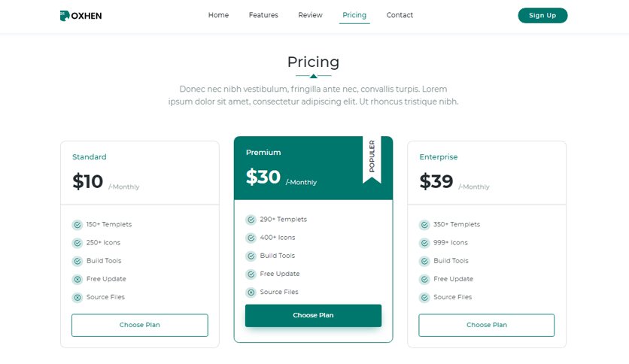Click the checkmark icon beside 999+ Icons
The width and height of the screenshot is (629, 364).
[x=424, y=243]
